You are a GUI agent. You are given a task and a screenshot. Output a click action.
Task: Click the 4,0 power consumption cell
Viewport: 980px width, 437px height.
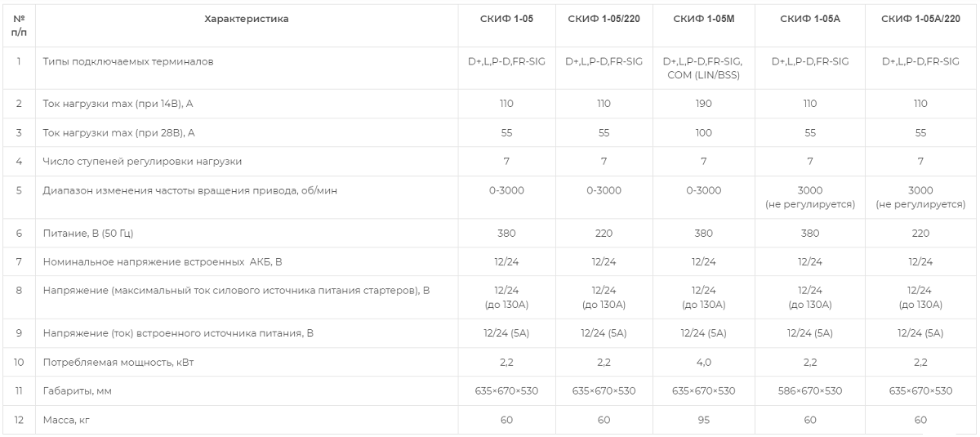(703, 362)
